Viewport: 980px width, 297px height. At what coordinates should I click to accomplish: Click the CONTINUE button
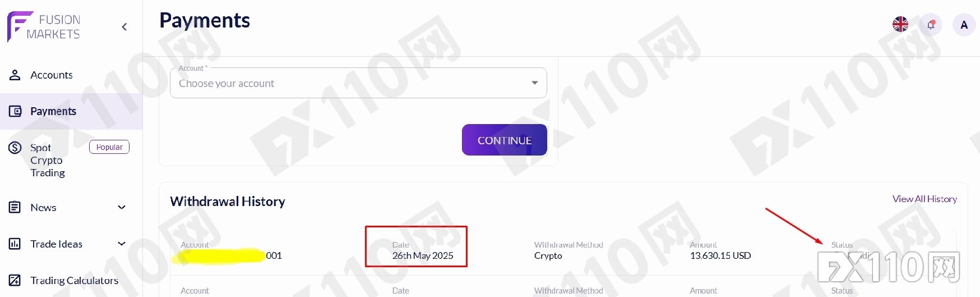[x=505, y=140]
